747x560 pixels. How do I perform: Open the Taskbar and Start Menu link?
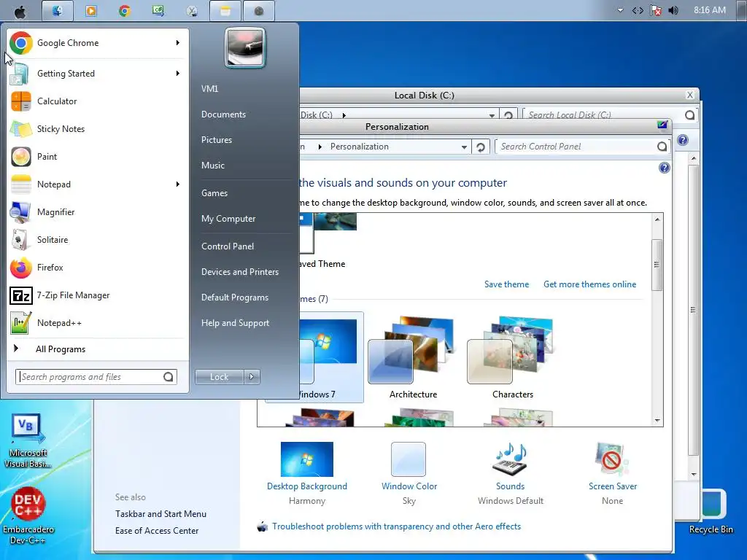coord(160,514)
